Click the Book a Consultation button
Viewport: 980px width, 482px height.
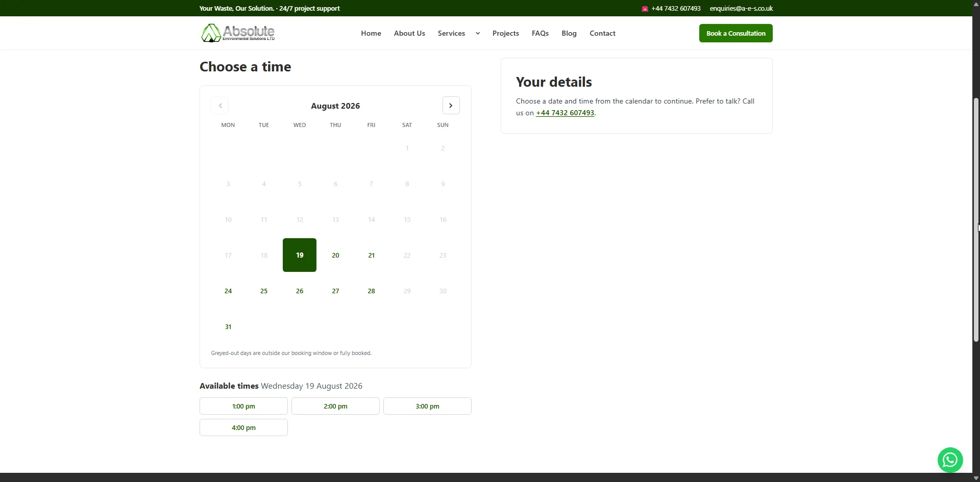[736, 33]
